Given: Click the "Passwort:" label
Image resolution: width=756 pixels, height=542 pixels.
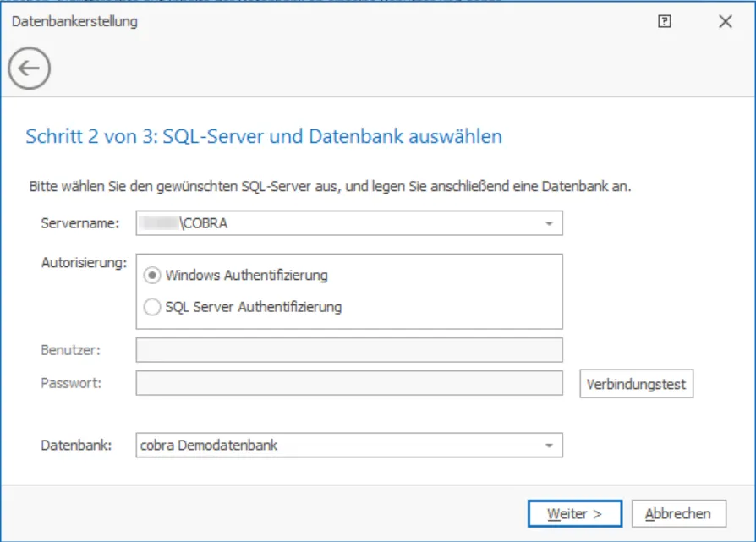Looking at the screenshot, I should pos(71,383).
